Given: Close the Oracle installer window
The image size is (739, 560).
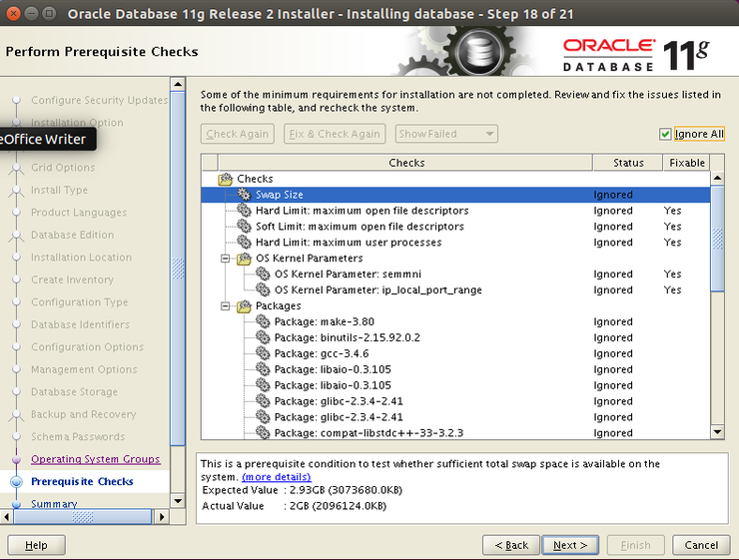Looking at the screenshot, I should pos(14,14).
